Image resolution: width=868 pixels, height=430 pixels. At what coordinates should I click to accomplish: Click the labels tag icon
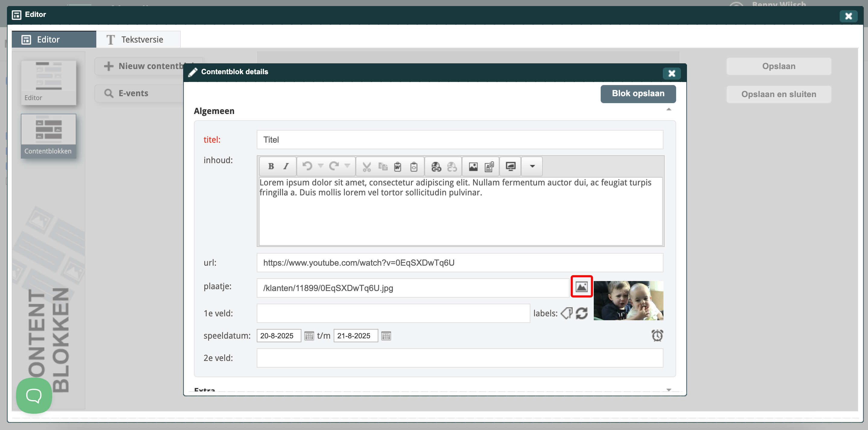pyautogui.click(x=566, y=313)
